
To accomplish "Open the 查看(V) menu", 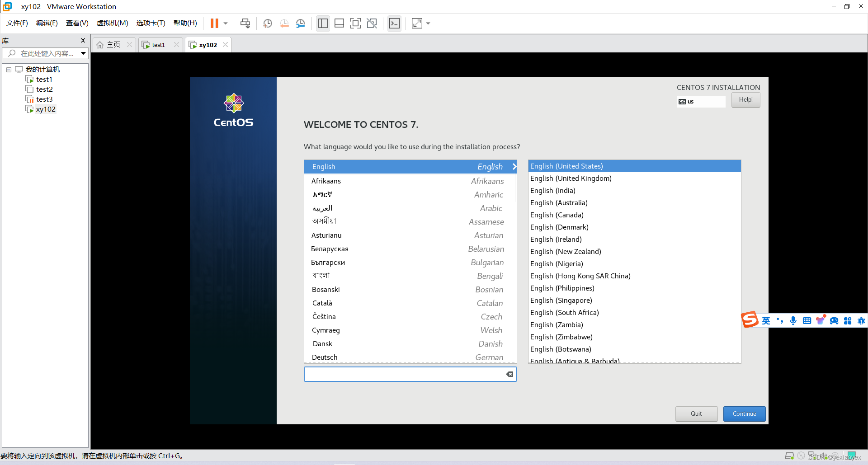I will click(x=77, y=23).
